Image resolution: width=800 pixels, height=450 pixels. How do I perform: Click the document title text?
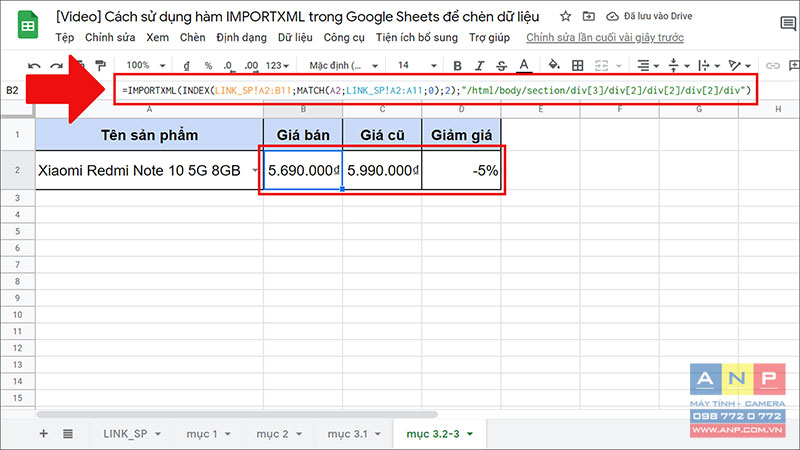point(297,16)
